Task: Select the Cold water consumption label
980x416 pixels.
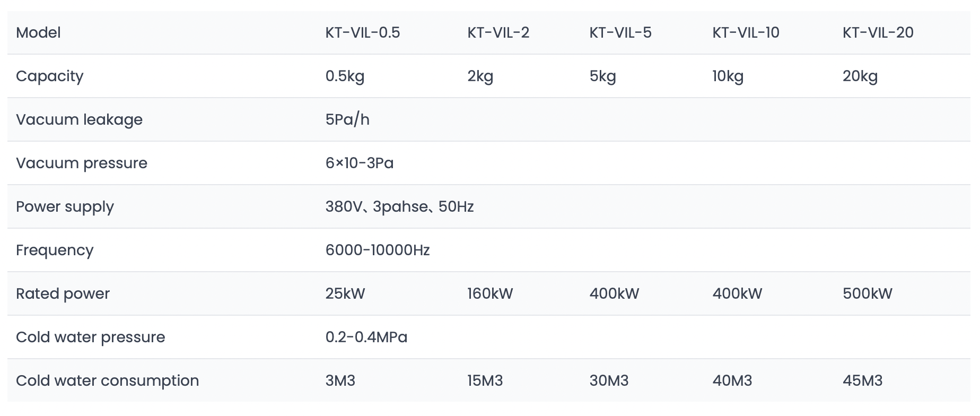Action: pos(108,381)
